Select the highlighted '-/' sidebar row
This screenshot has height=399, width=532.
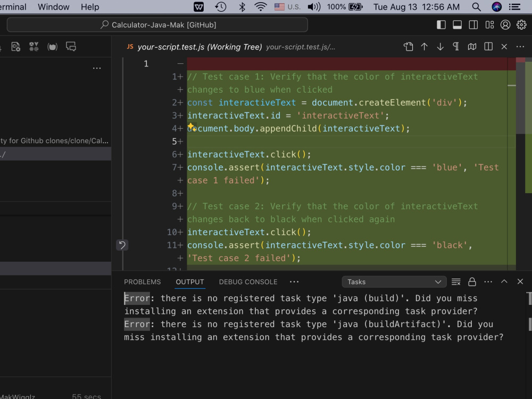(x=55, y=154)
